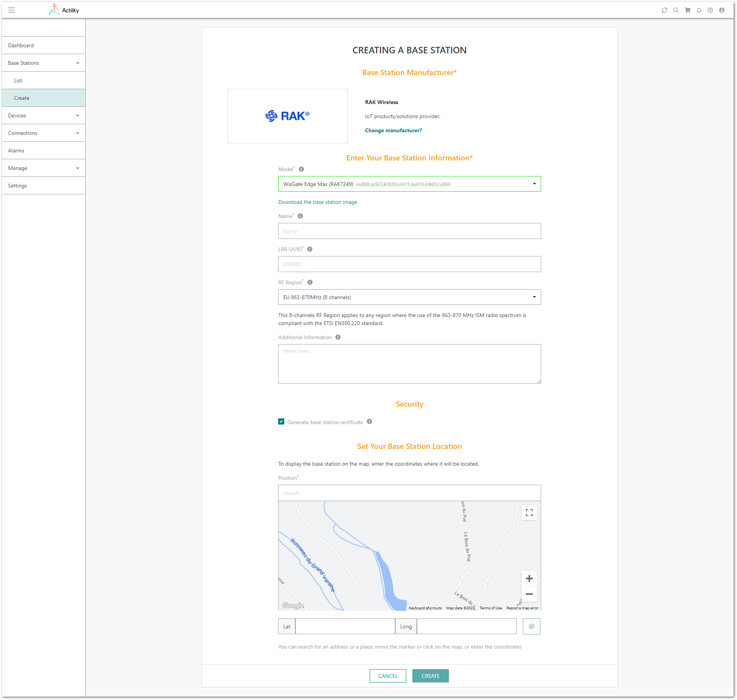The height and width of the screenshot is (700, 737).
Task: Click Download the base station image
Action: [x=317, y=202]
